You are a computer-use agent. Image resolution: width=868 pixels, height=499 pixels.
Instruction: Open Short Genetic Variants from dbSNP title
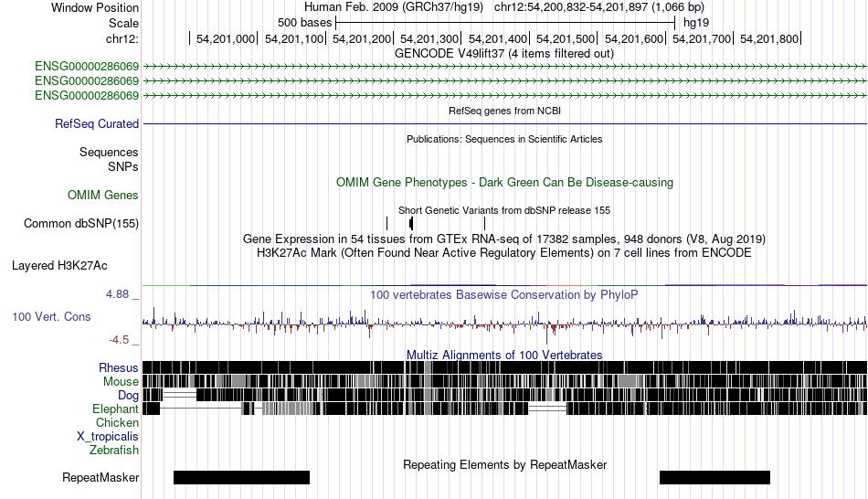click(504, 210)
